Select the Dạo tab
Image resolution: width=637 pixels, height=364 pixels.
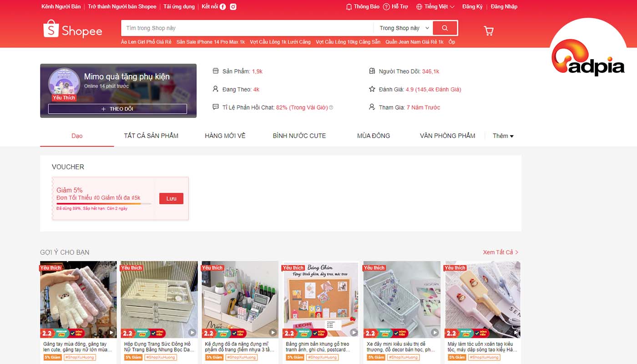pyautogui.click(x=77, y=136)
